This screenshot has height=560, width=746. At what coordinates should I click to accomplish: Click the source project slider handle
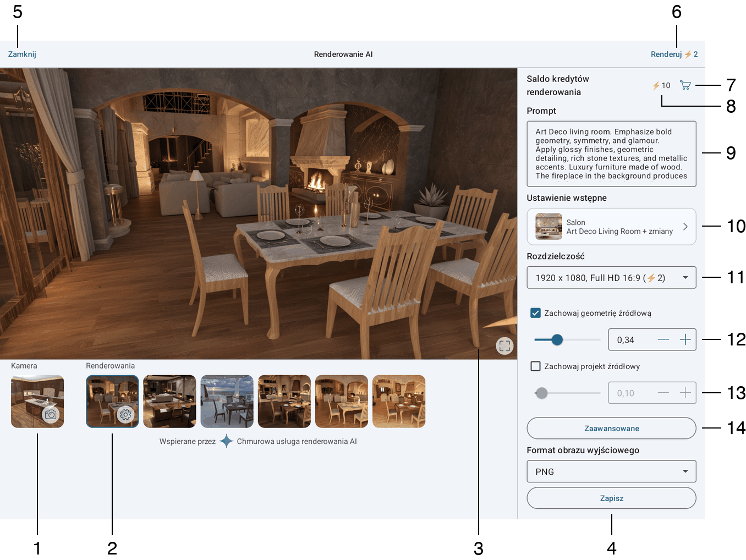541,393
